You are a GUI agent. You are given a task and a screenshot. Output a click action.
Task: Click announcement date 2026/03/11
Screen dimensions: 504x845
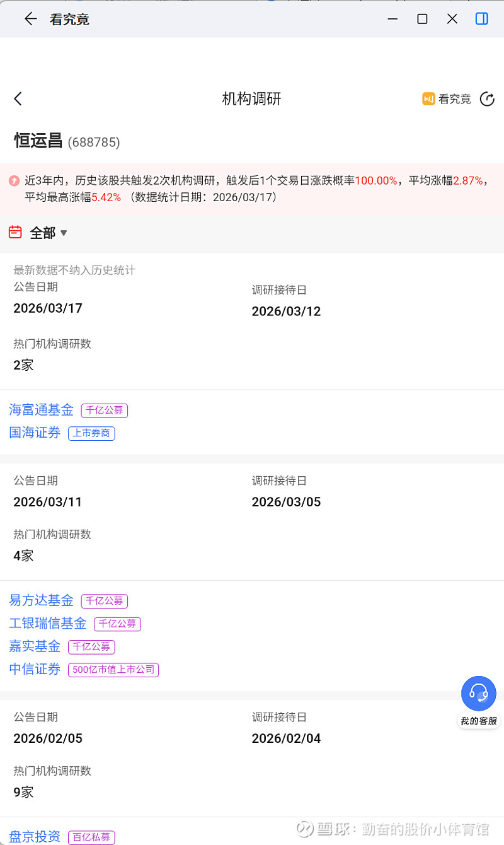point(48,502)
